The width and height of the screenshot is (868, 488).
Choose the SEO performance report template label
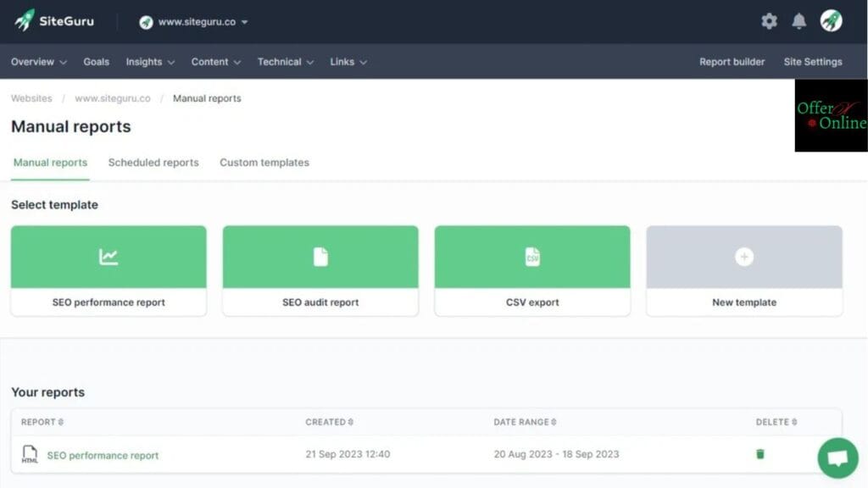pos(108,302)
